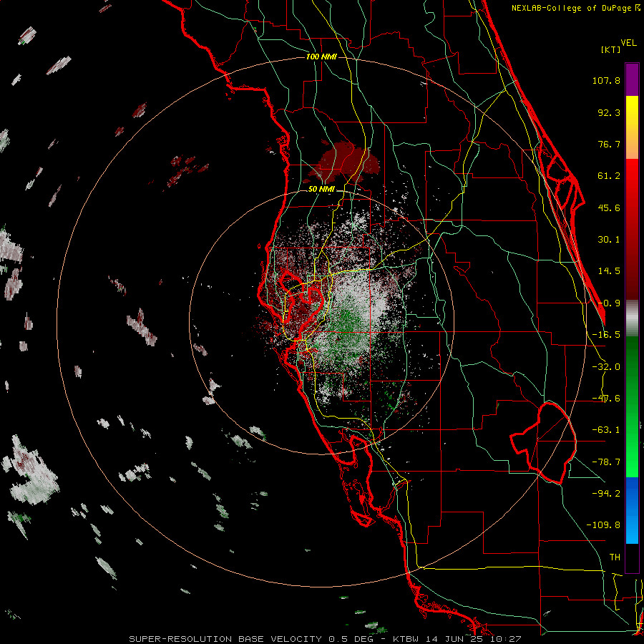
Task: Click SUPER-RESOLUTION BASE VELOCITY caption text
Action: [225, 639]
